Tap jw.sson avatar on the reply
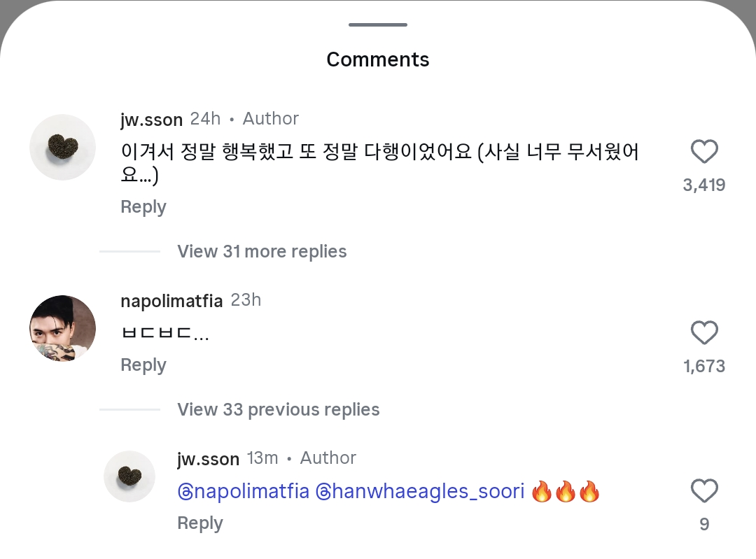Viewport: 756px width, 559px height. click(129, 476)
